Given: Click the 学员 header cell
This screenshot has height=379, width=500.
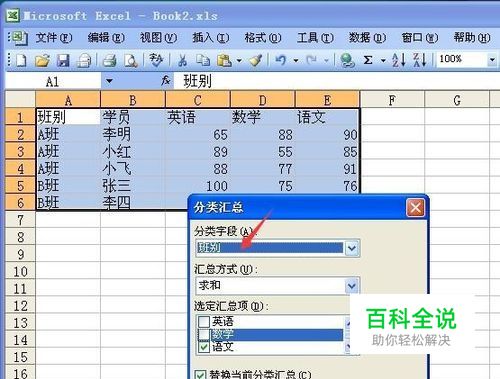Looking at the screenshot, I should (133, 117).
